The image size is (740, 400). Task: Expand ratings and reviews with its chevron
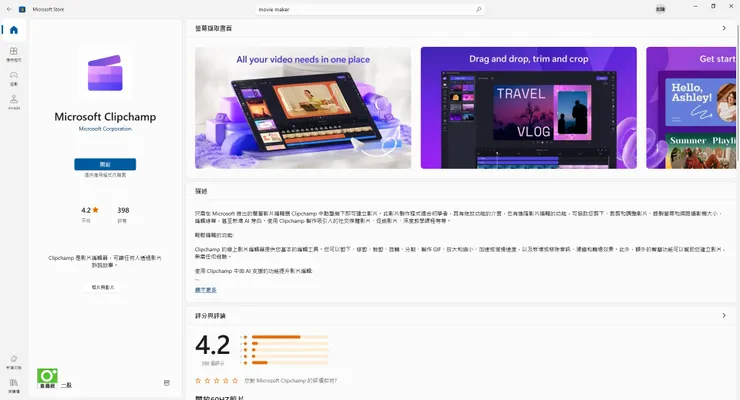click(x=724, y=315)
